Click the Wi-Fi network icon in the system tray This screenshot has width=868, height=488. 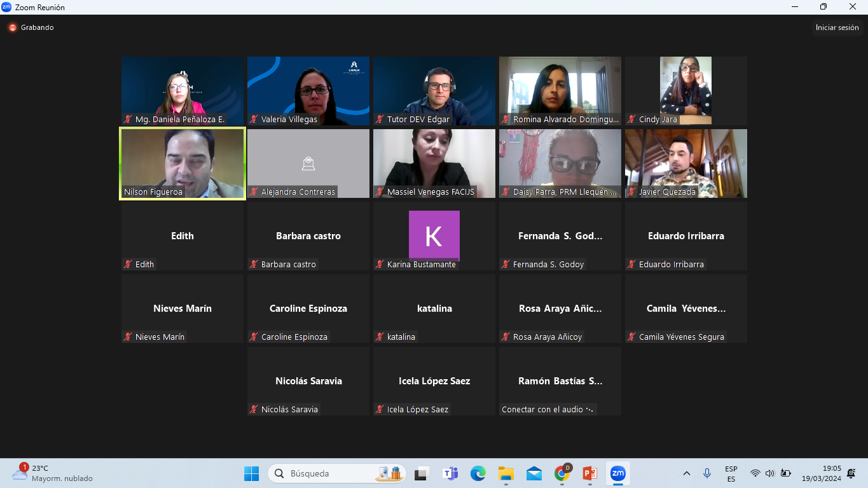coord(755,473)
